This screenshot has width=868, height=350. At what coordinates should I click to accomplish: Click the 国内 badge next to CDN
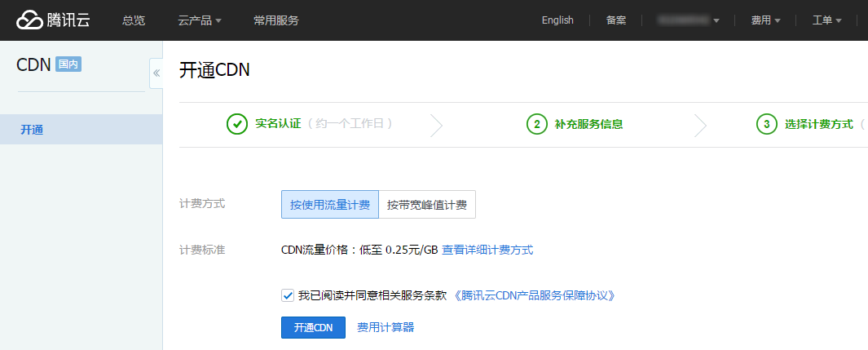68,64
